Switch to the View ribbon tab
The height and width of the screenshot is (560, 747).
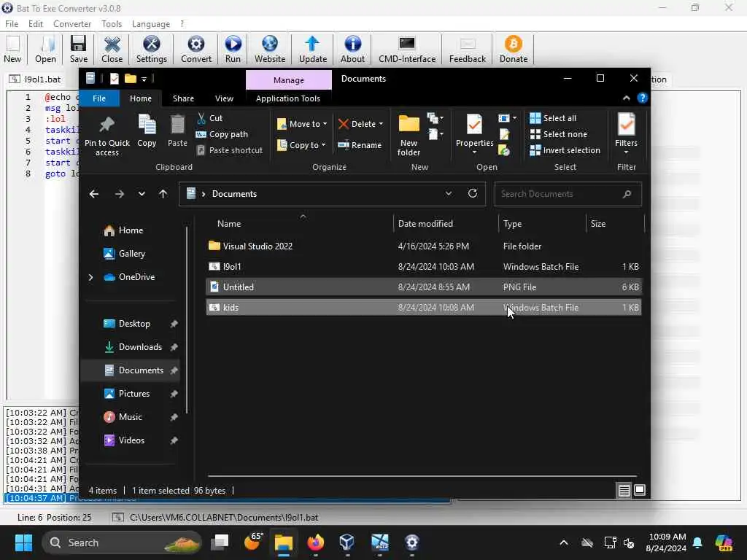(224, 98)
